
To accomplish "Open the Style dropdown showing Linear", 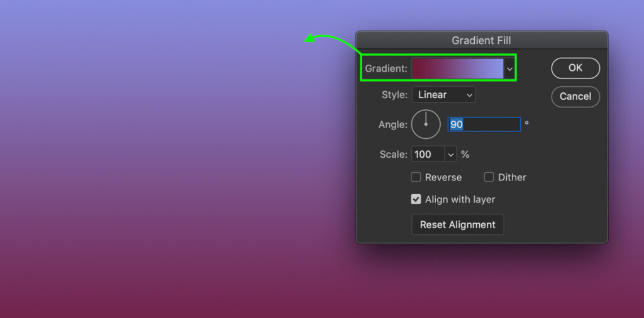I will coord(443,95).
